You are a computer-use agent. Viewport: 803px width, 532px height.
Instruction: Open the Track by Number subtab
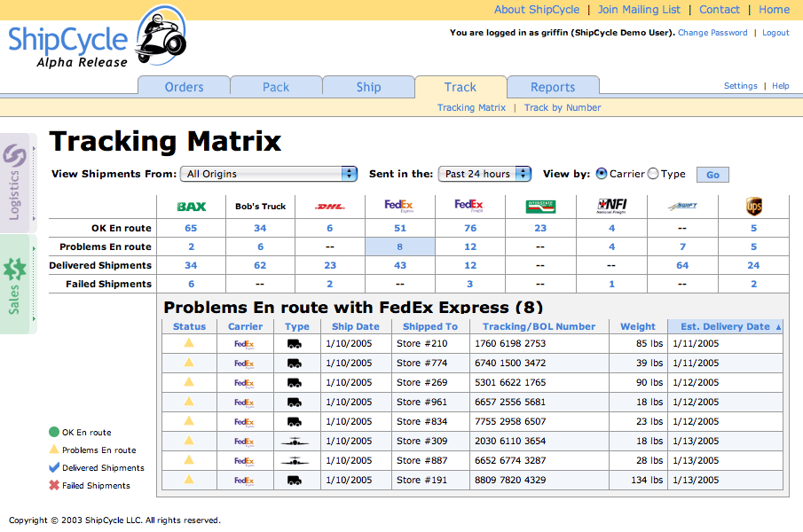[563, 107]
